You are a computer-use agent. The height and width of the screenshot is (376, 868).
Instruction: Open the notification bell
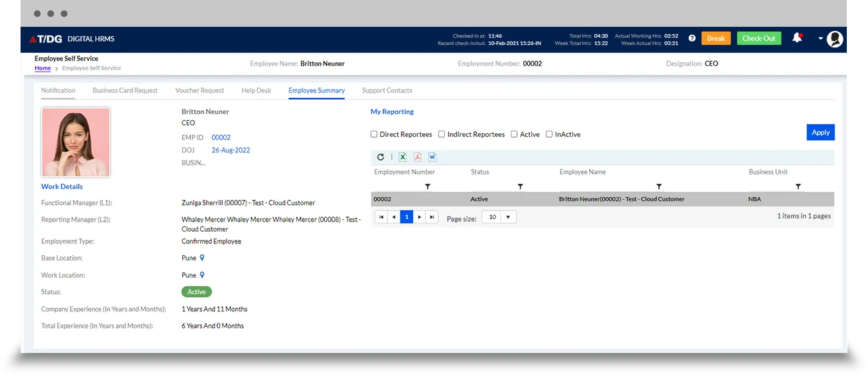(796, 39)
